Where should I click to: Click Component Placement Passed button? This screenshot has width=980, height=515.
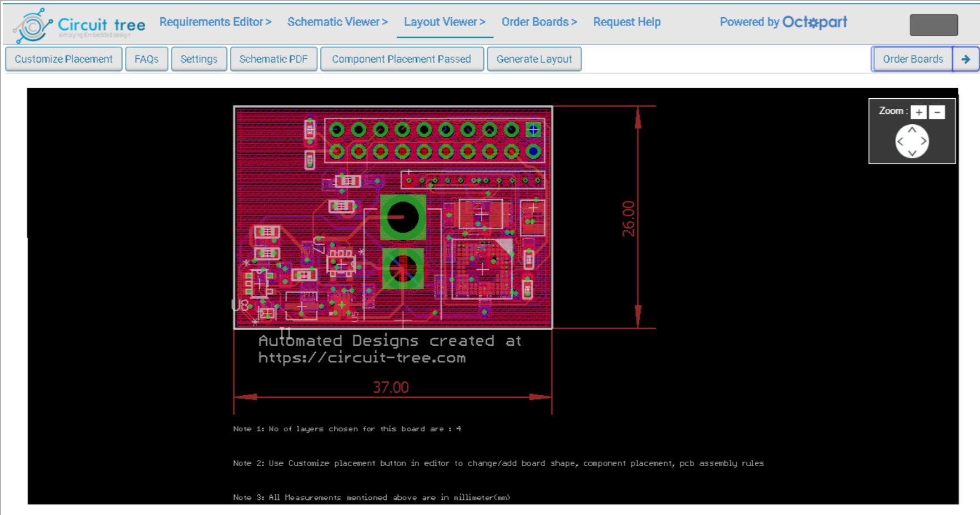coord(402,59)
